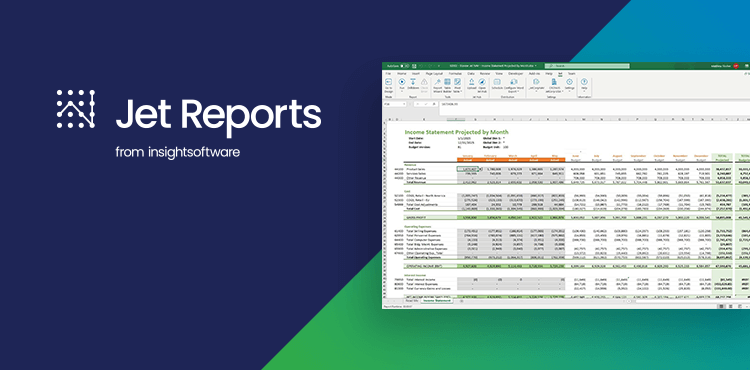Switch to the Add-ins ribbon tab
The height and width of the screenshot is (370, 750).
(x=535, y=74)
